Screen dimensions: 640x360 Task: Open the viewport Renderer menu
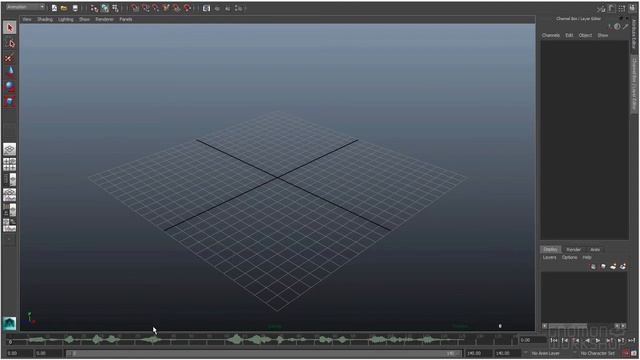(104, 19)
